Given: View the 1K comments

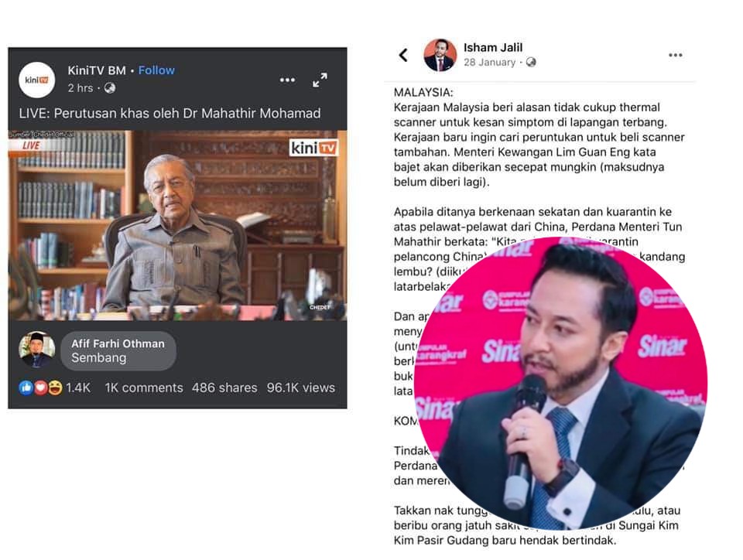Looking at the screenshot, I should [x=144, y=388].
